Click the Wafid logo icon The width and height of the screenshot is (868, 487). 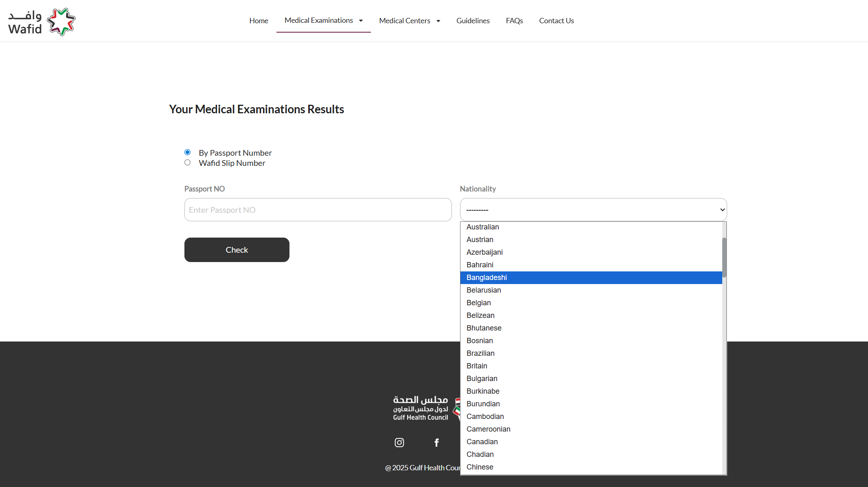[61, 22]
